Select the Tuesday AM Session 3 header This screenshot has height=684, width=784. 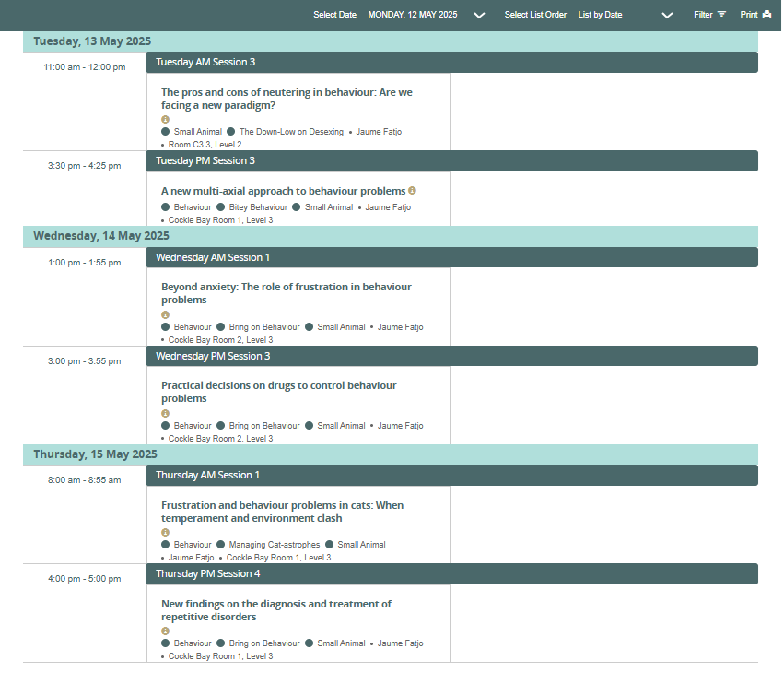click(x=451, y=62)
